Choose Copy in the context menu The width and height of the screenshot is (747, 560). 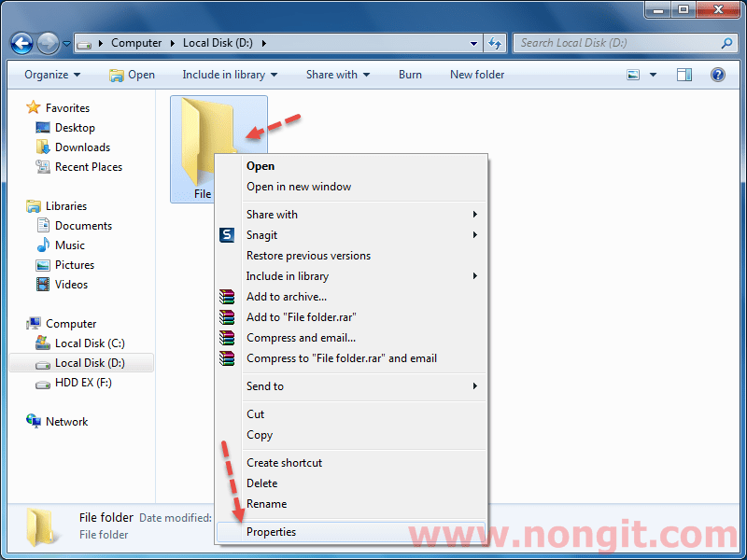point(352,434)
